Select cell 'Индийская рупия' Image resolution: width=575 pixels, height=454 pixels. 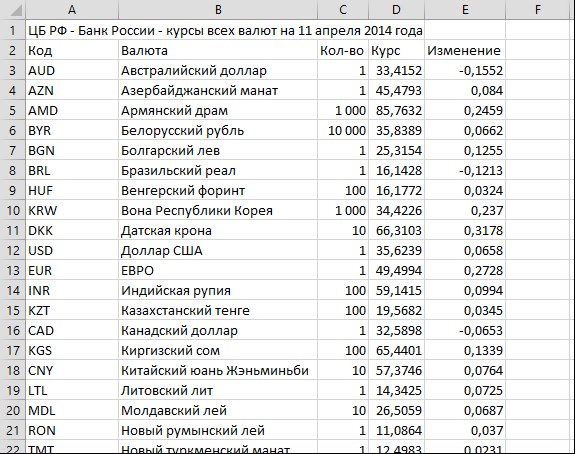pyautogui.click(x=218, y=290)
